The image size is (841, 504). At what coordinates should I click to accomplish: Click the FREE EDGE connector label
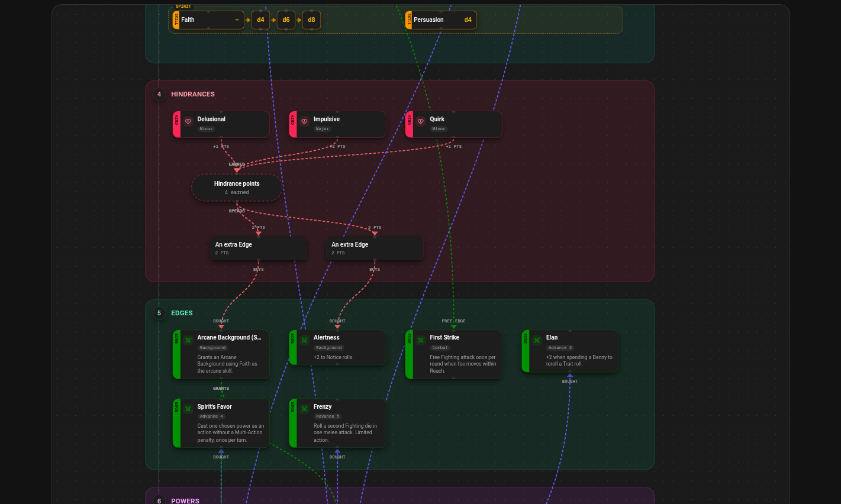pos(454,321)
